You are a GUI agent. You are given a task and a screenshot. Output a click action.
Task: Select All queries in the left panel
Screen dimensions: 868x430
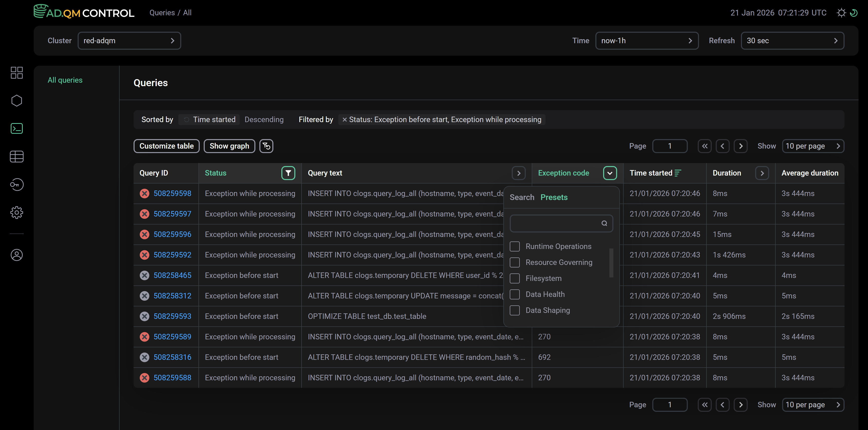(x=65, y=80)
